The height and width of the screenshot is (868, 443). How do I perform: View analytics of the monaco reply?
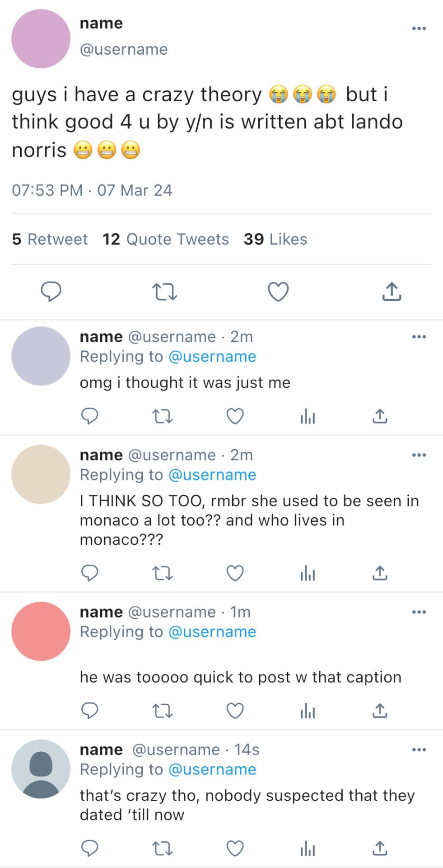pyautogui.click(x=308, y=573)
